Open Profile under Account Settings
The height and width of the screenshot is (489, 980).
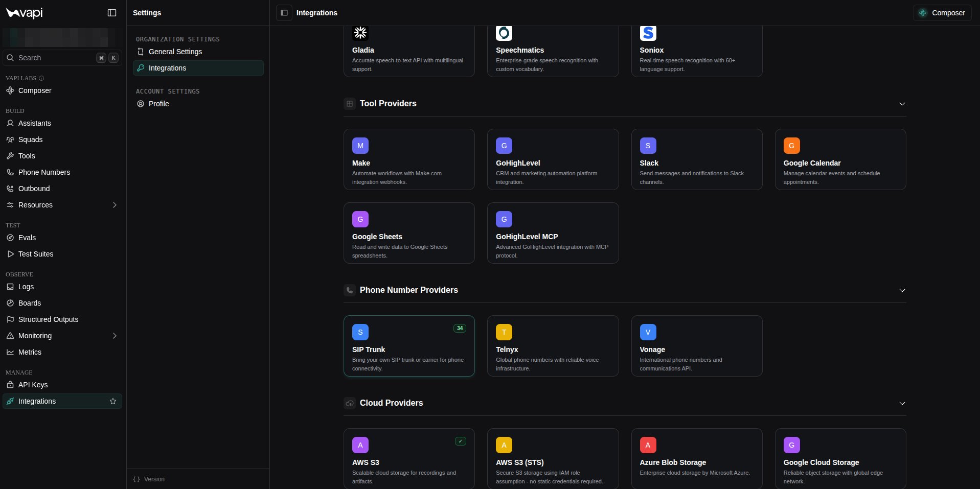pyautogui.click(x=198, y=104)
